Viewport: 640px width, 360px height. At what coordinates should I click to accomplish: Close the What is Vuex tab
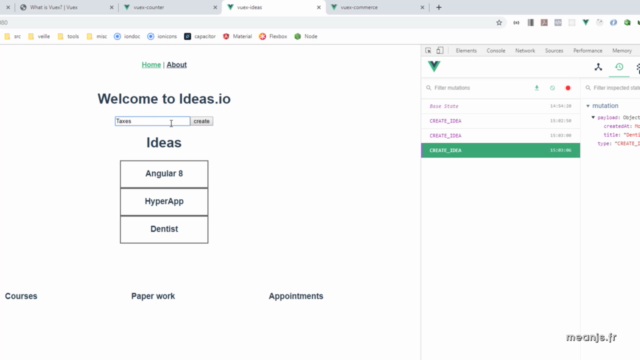pos(111,7)
